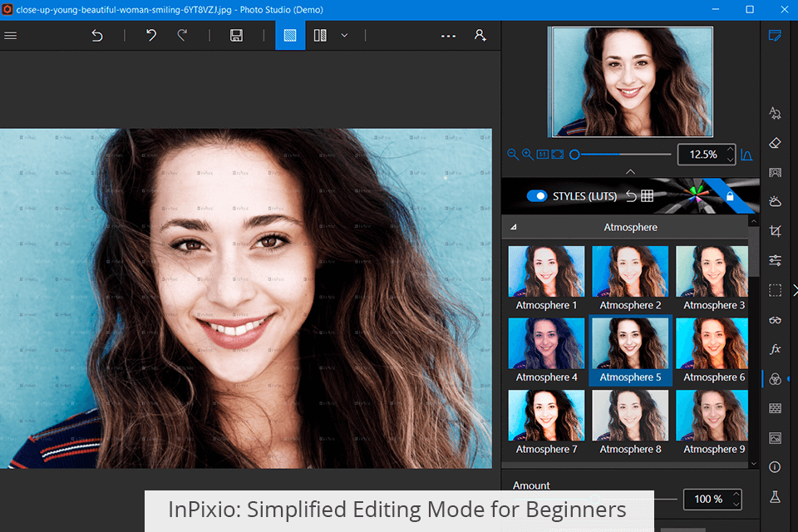Open the hamburger main menu
Image resolution: width=798 pixels, height=532 pixels.
(x=11, y=36)
